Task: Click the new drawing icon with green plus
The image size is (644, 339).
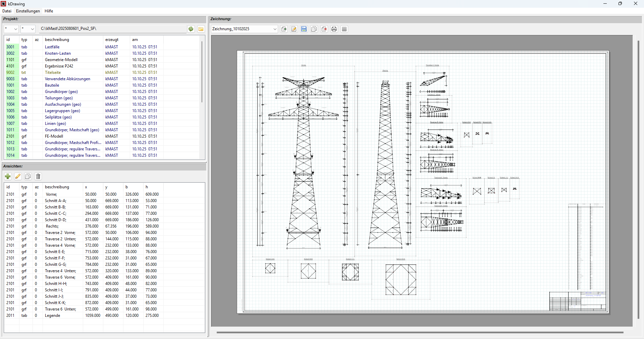Action: tap(284, 29)
